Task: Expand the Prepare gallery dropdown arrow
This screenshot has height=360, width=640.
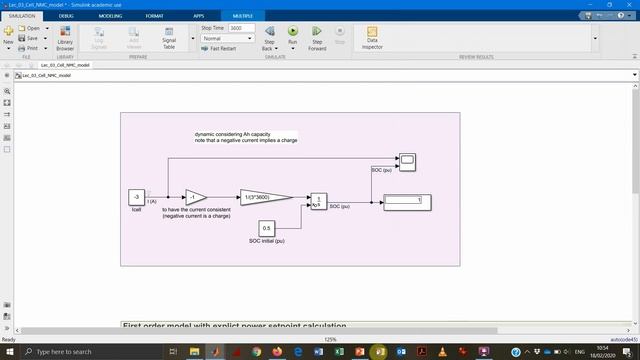Action: pyautogui.click(x=193, y=38)
